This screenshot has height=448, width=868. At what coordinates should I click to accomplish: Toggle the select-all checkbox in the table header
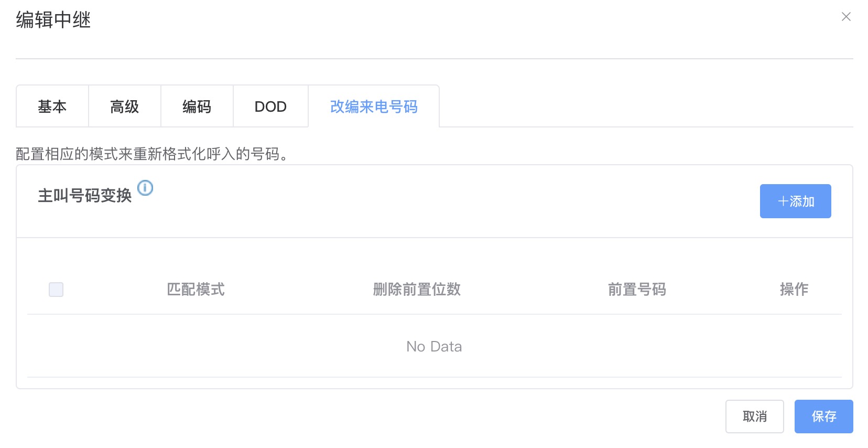pyautogui.click(x=56, y=290)
